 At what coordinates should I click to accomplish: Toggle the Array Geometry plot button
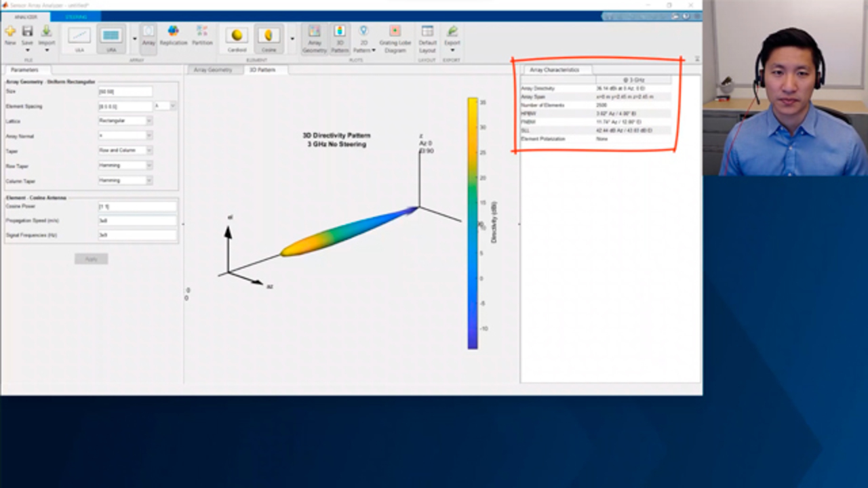pos(315,39)
